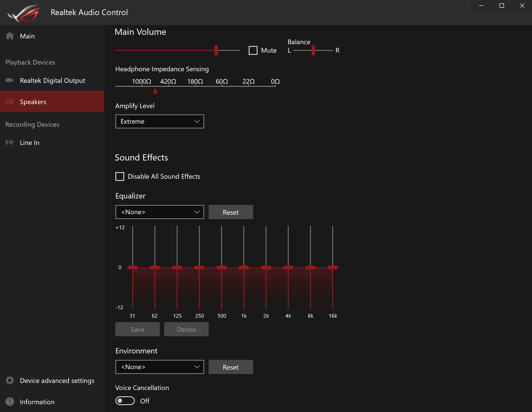Click the red impedance indicator triangle
532x412 pixels.
pyautogui.click(x=155, y=91)
